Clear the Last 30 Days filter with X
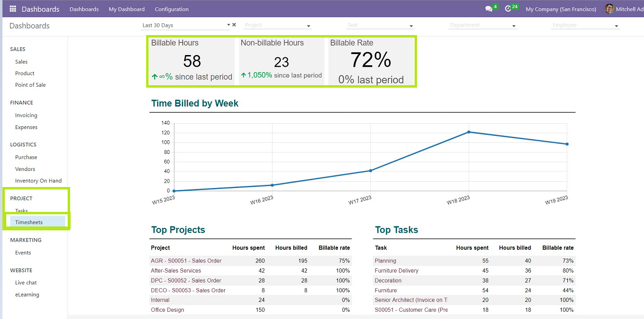The height and width of the screenshot is (319, 644). click(234, 25)
